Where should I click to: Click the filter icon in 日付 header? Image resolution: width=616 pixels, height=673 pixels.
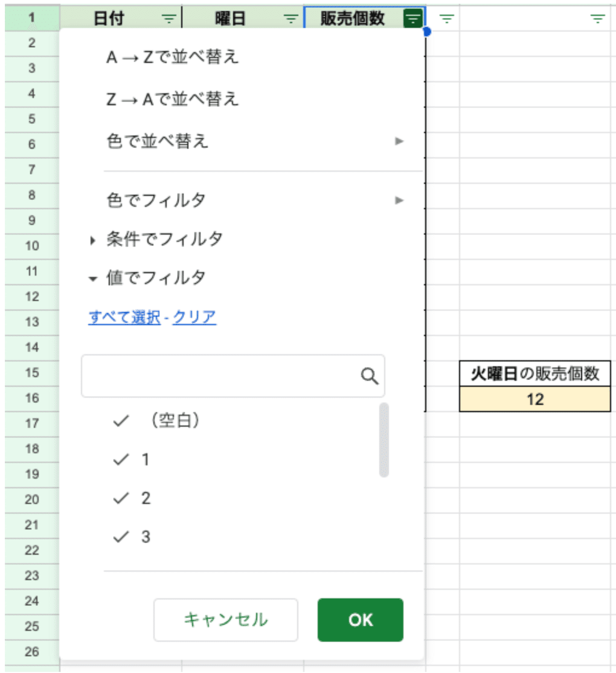pyautogui.click(x=168, y=19)
